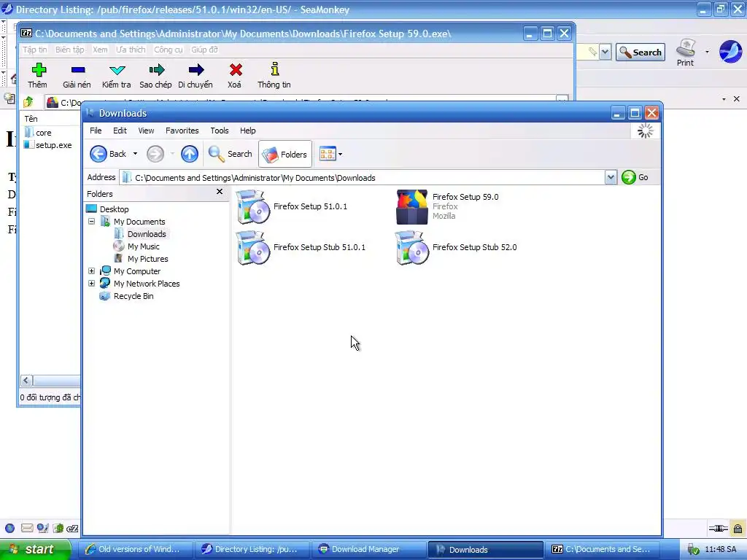Open Biên tập menu in 7-Zip
The height and width of the screenshot is (560, 747).
click(x=69, y=50)
